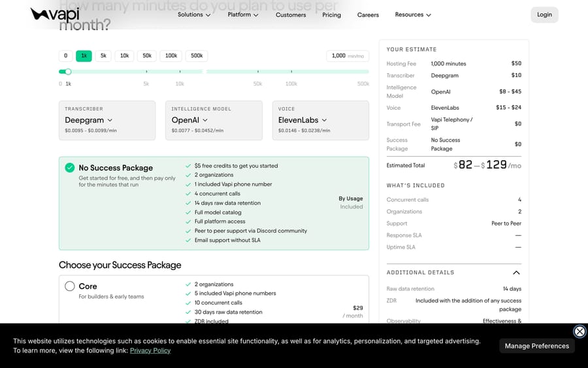Click the Login button
This screenshot has width=588, height=368.
544,14
